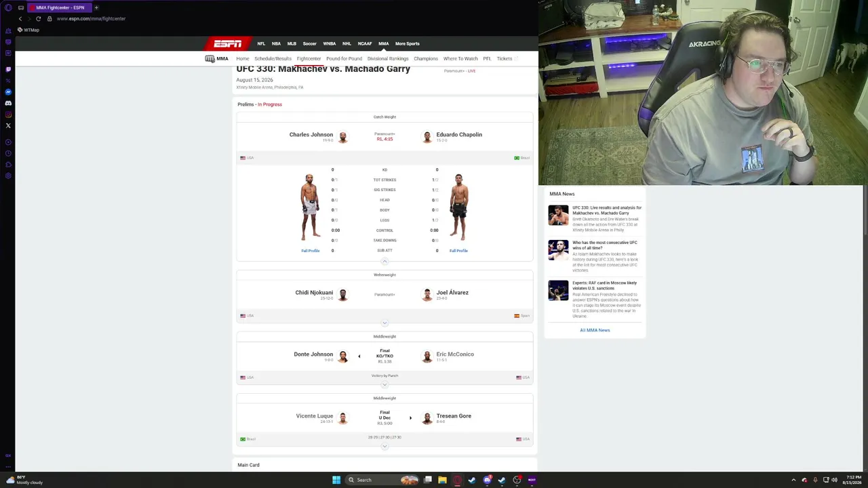868x488 pixels.
Task: Click the address bar URL
Action: click(91, 19)
